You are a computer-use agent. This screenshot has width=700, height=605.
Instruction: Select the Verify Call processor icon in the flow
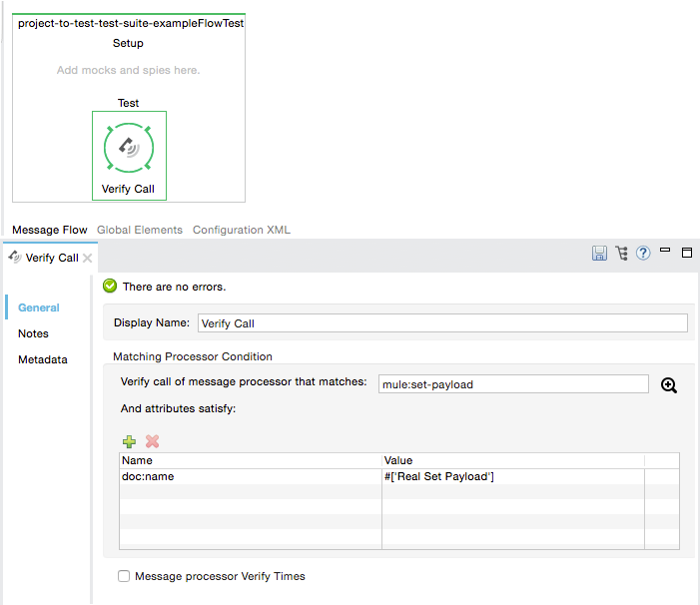click(129, 148)
